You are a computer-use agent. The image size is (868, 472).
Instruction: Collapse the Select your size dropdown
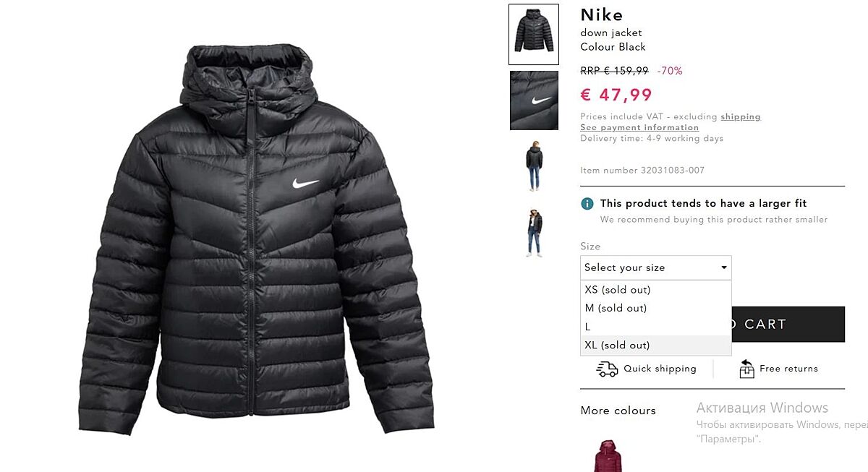(x=656, y=267)
